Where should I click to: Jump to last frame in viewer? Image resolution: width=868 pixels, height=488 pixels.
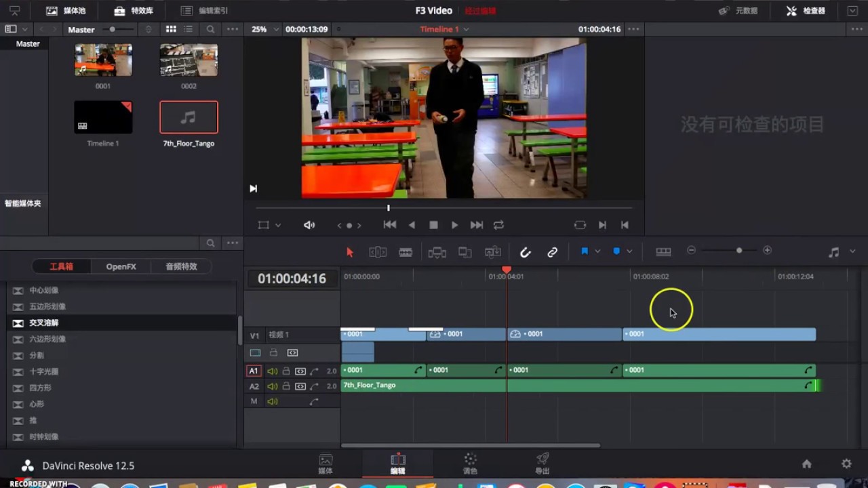(477, 225)
